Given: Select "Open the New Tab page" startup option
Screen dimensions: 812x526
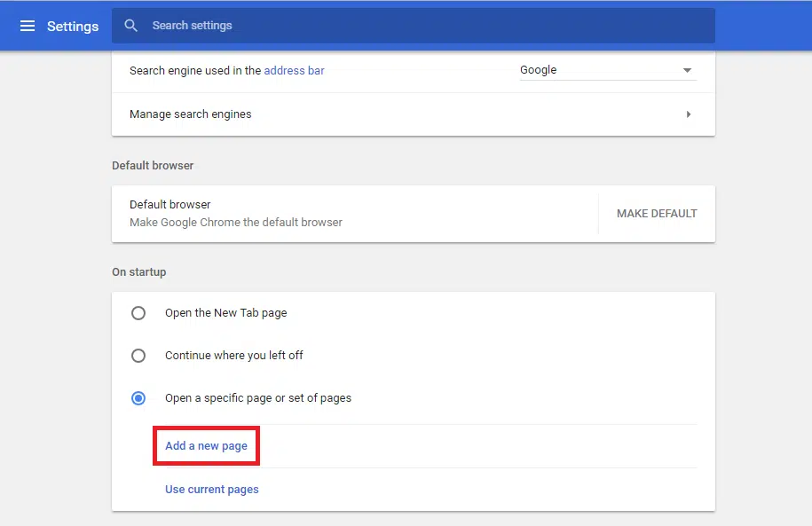Looking at the screenshot, I should (x=138, y=313).
